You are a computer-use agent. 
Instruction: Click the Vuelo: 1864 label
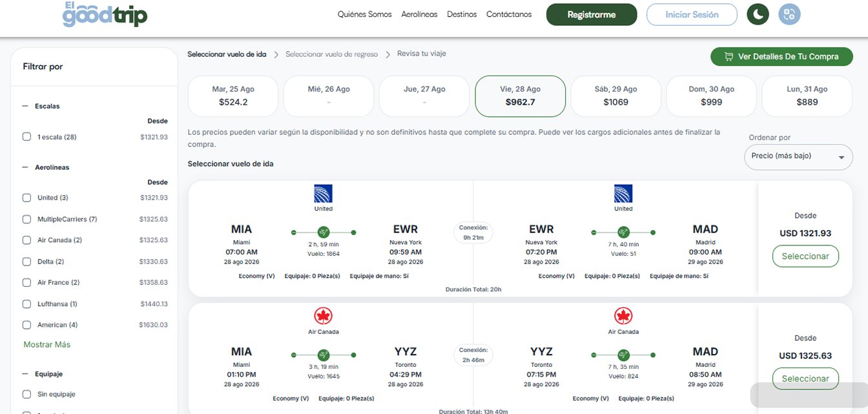point(324,254)
